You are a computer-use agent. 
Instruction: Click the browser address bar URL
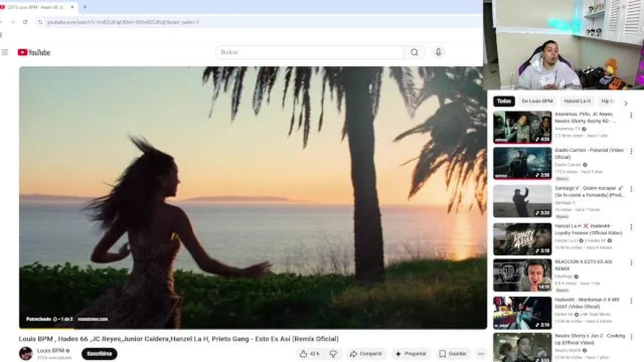(123, 22)
